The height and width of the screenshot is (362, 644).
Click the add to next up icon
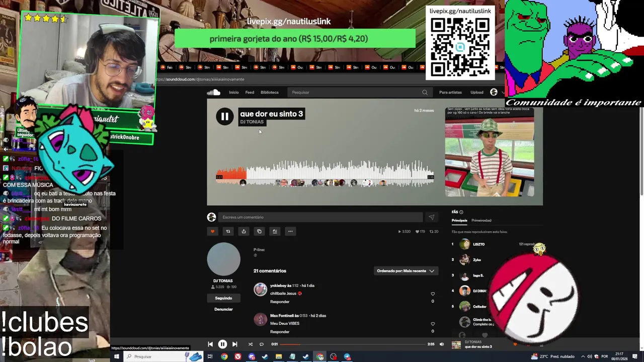coord(275,231)
